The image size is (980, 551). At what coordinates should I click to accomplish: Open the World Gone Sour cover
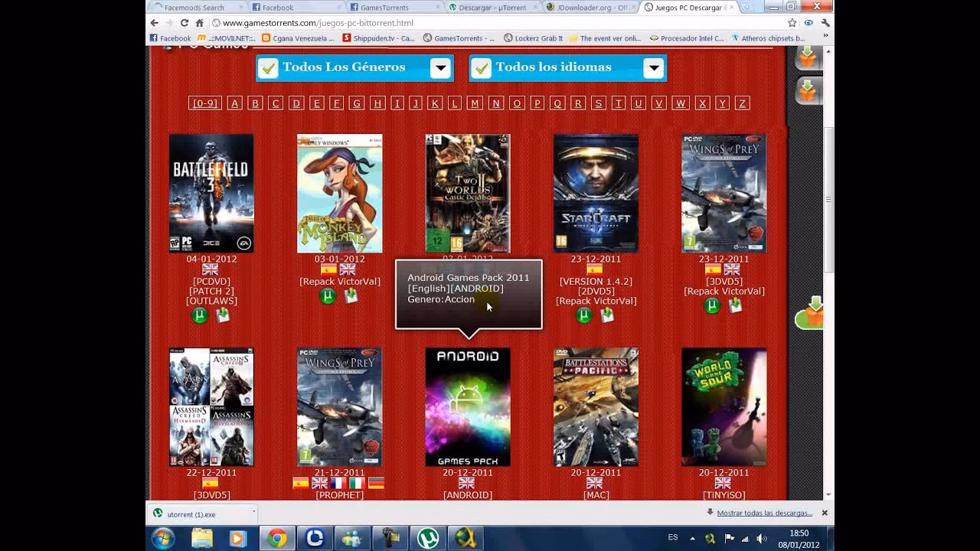point(724,407)
